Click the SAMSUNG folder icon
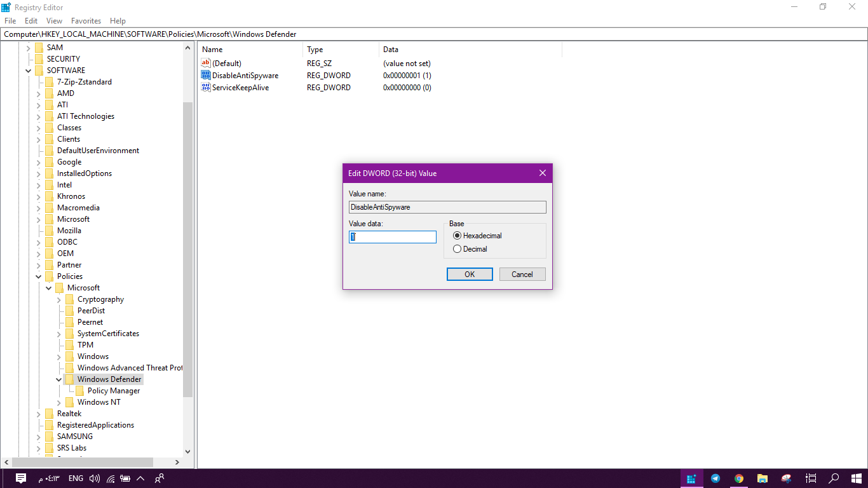868x488 pixels. (x=49, y=437)
